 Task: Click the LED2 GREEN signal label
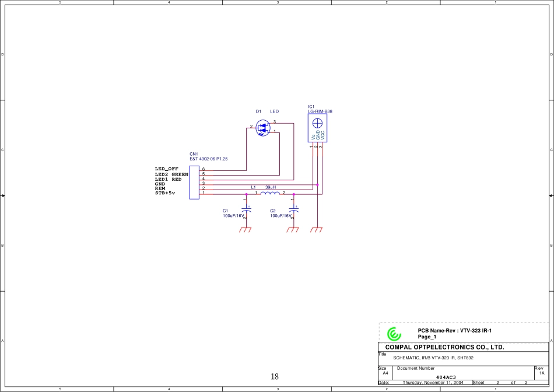point(171,174)
